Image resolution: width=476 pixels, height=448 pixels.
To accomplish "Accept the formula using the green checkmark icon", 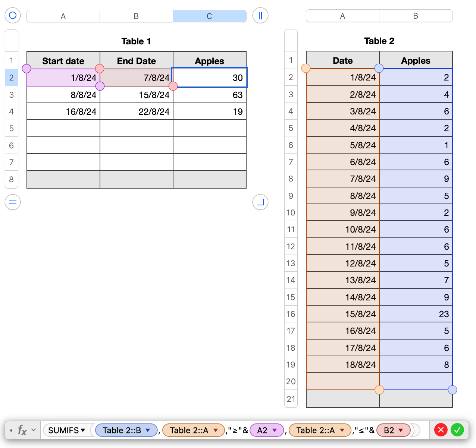I will coord(458,430).
